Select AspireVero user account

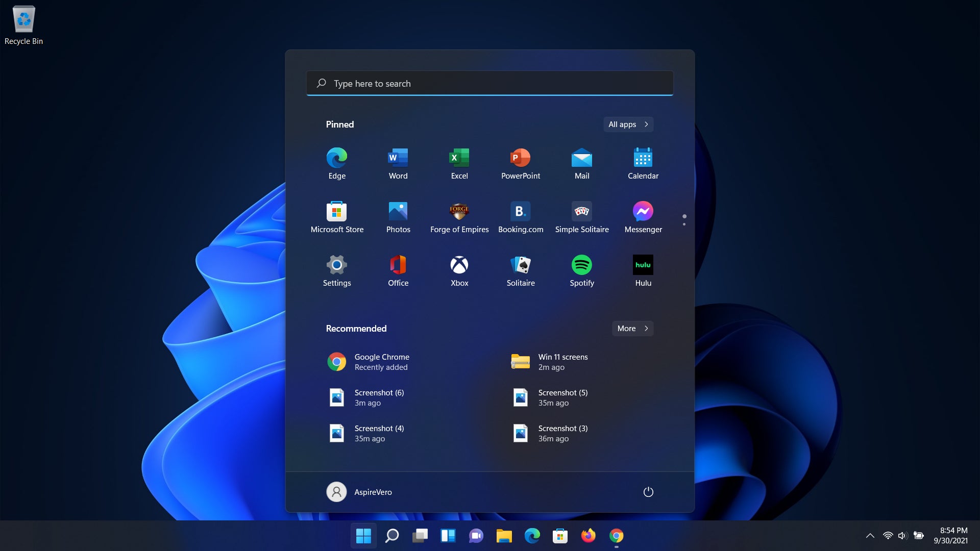[x=359, y=491]
